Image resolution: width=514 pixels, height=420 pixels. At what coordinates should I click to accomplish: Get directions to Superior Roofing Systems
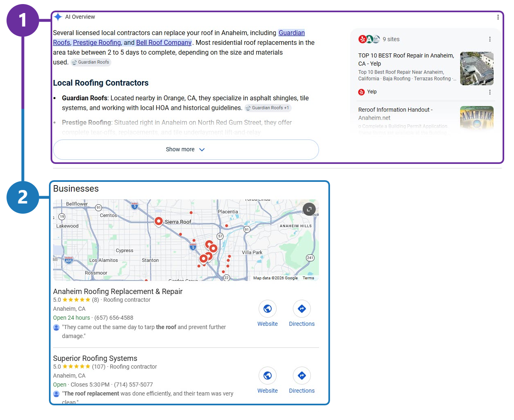(302, 380)
